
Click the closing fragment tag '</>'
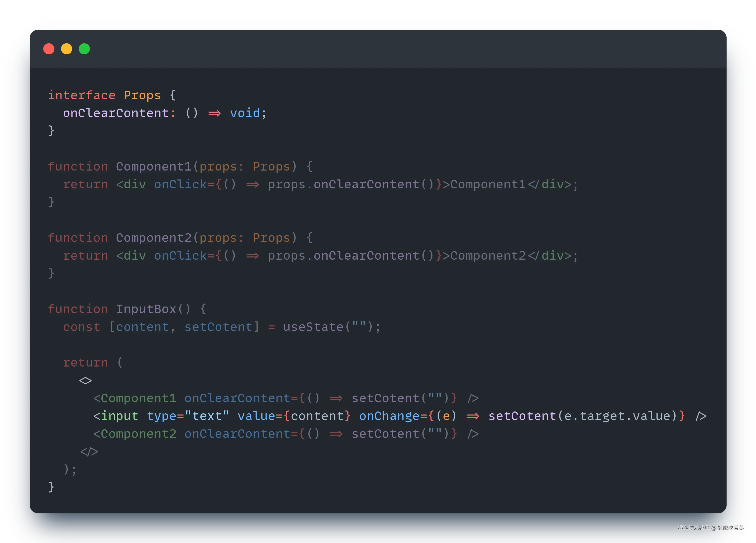89,452
